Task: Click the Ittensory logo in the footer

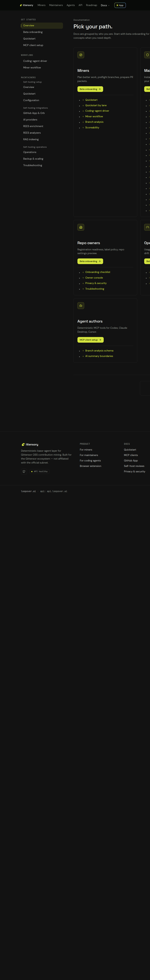Action: point(30,444)
